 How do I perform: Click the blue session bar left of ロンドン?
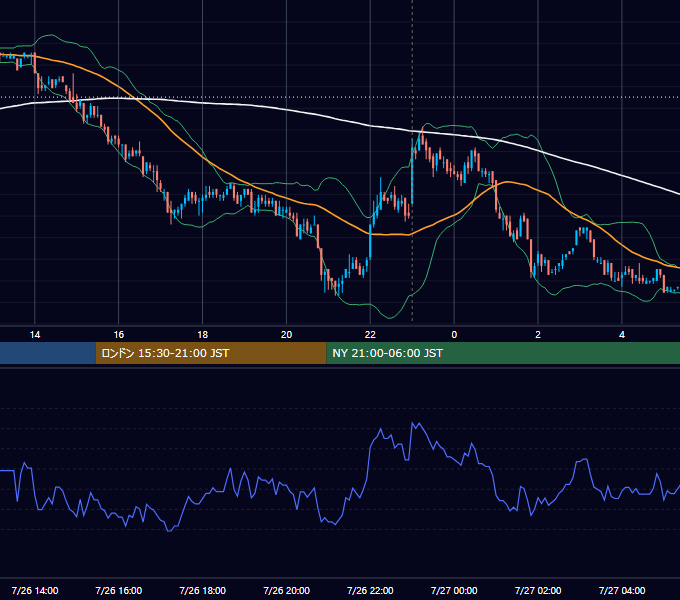[48, 353]
